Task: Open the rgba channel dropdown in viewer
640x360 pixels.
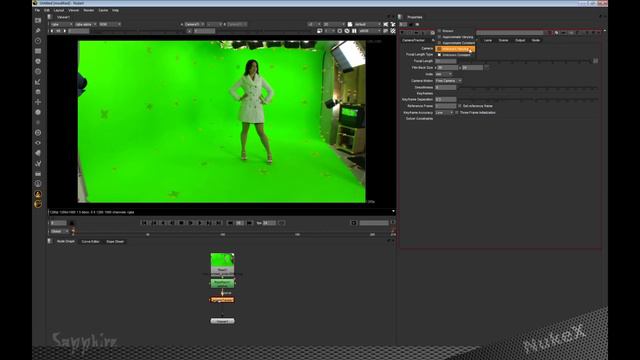Action: click(61, 24)
